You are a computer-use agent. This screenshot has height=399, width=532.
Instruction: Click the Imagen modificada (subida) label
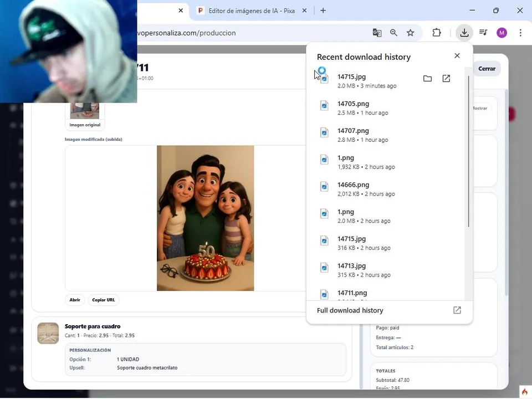pyautogui.click(x=93, y=139)
